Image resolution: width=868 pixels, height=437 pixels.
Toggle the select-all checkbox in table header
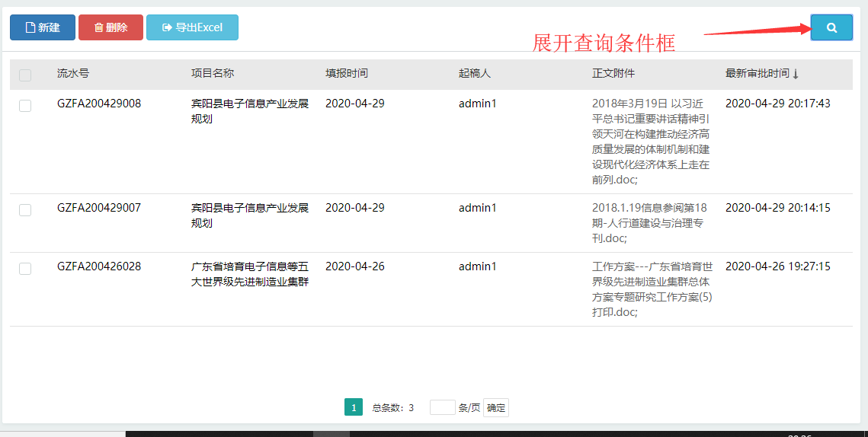pos(25,75)
